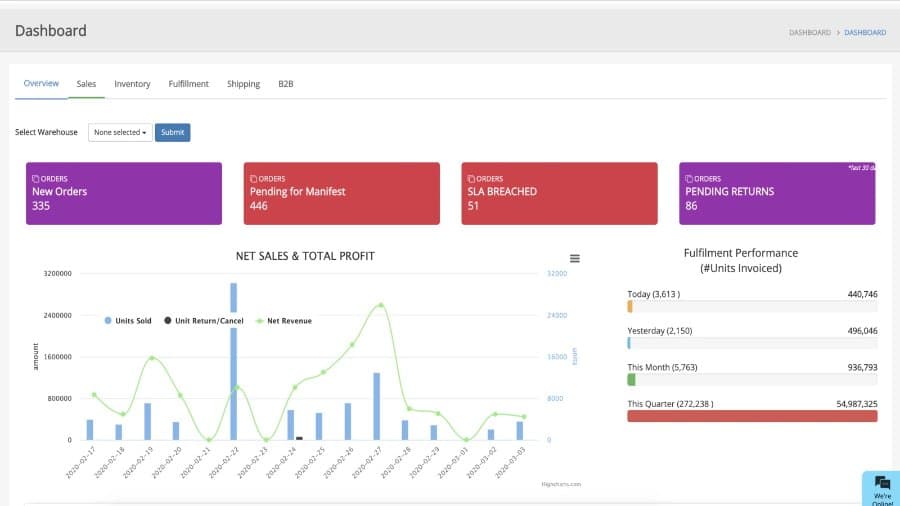Viewport: 900px width, 506px height.
Task: Open the New Orders 335 card
Action: (x=124, y=193)
